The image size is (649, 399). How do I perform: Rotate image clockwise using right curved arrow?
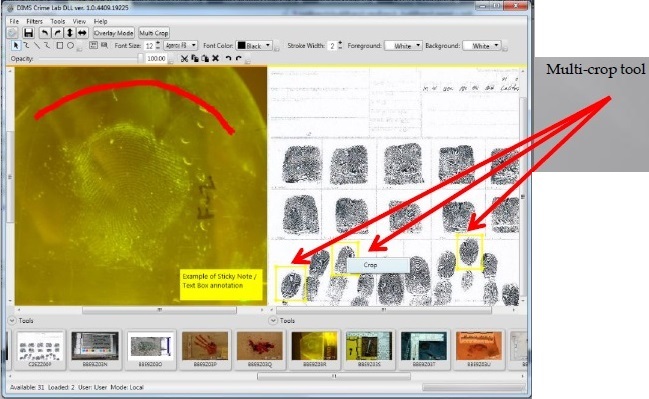(58, 33)
